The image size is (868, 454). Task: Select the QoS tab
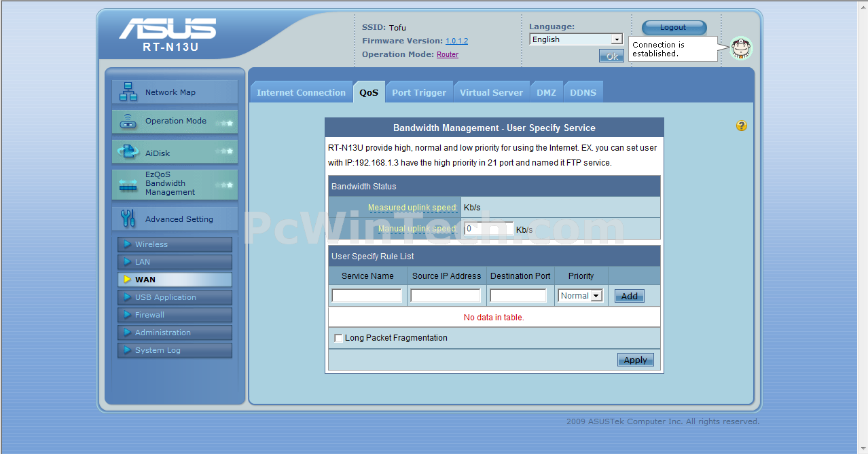369,92
